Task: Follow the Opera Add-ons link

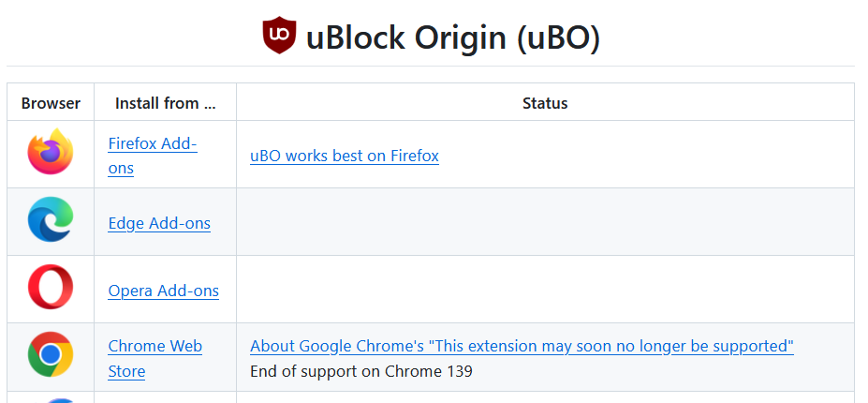Action: (163, 291)
